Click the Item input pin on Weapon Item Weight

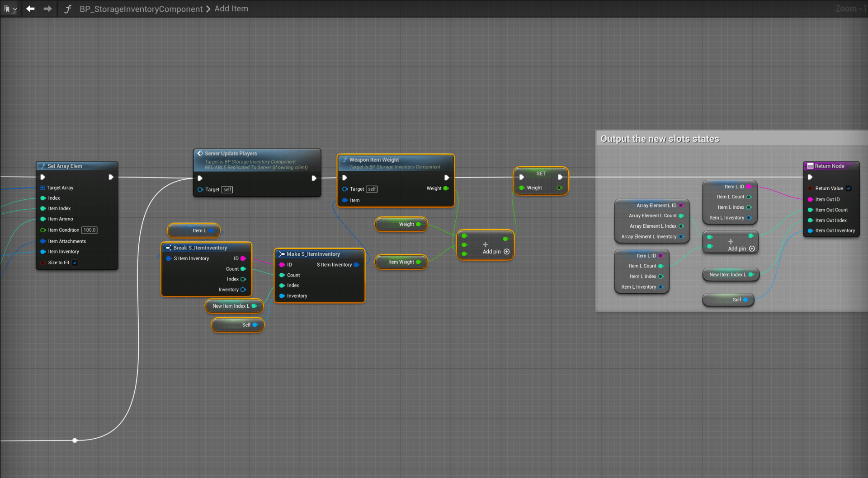(x=345, y=200)
